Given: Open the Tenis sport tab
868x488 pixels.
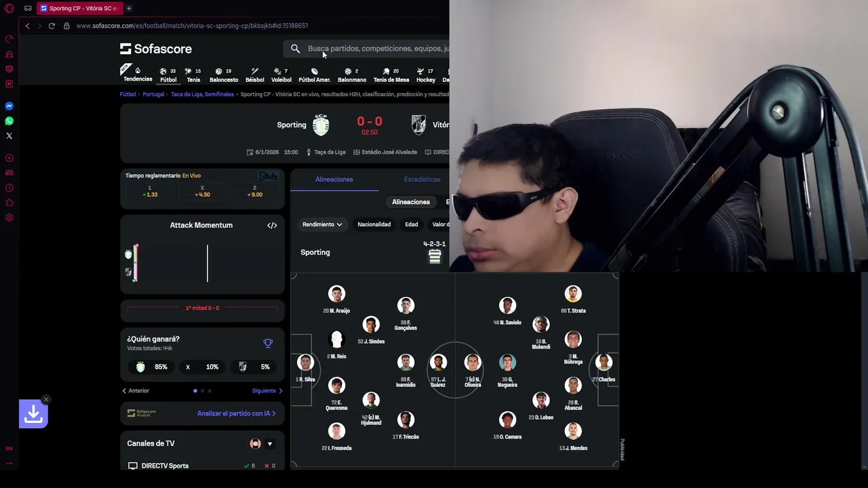Looking at the screenshot, I should [x=193, y=75].
